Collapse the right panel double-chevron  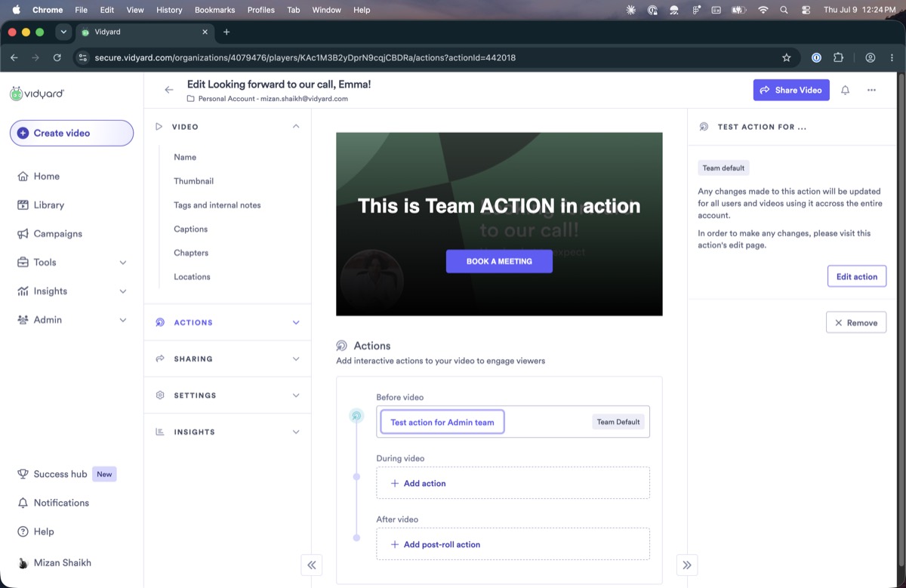(686, 565)
